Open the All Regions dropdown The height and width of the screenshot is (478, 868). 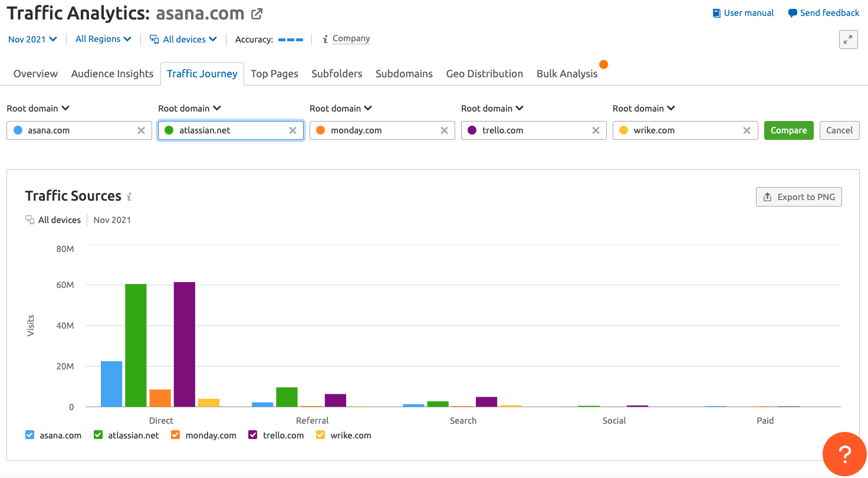pos(103,39)
